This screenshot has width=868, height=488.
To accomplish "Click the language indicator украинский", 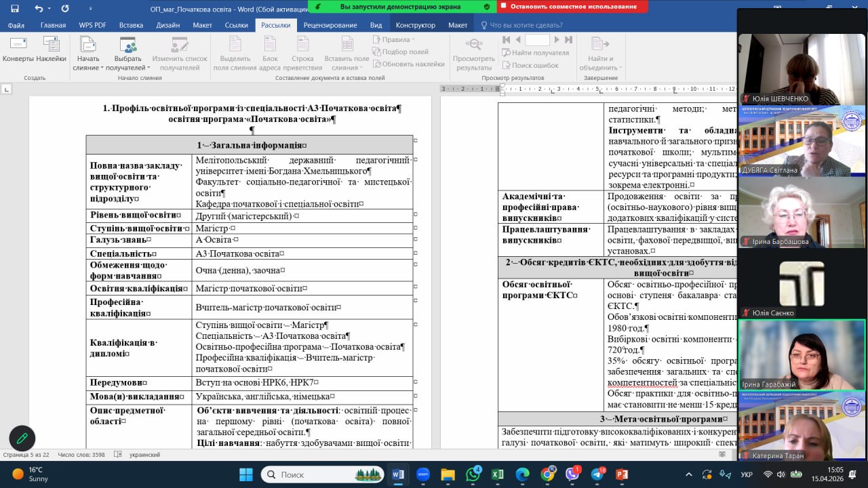I will (144, 455).
